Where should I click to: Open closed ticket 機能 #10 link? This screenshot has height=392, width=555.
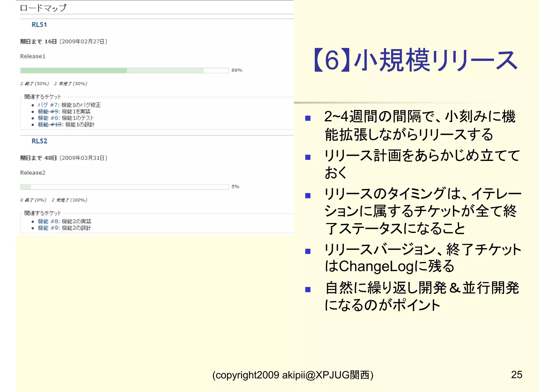point(50,124)
